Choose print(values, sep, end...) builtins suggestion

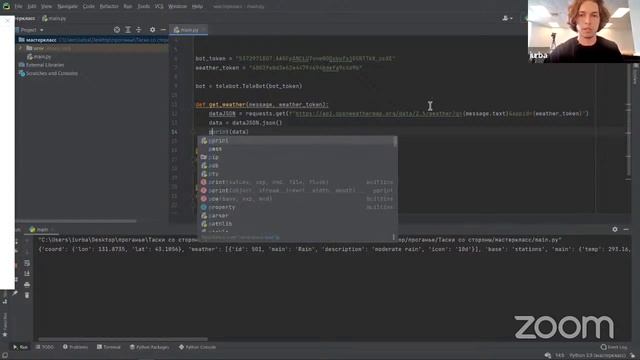point(297,182)
